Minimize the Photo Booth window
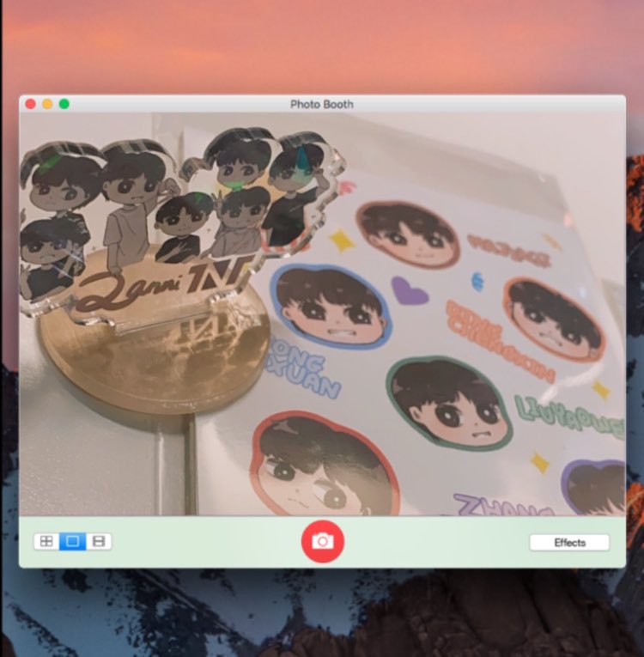This screenshot has width=644, height=657. (x=47, y=104)
